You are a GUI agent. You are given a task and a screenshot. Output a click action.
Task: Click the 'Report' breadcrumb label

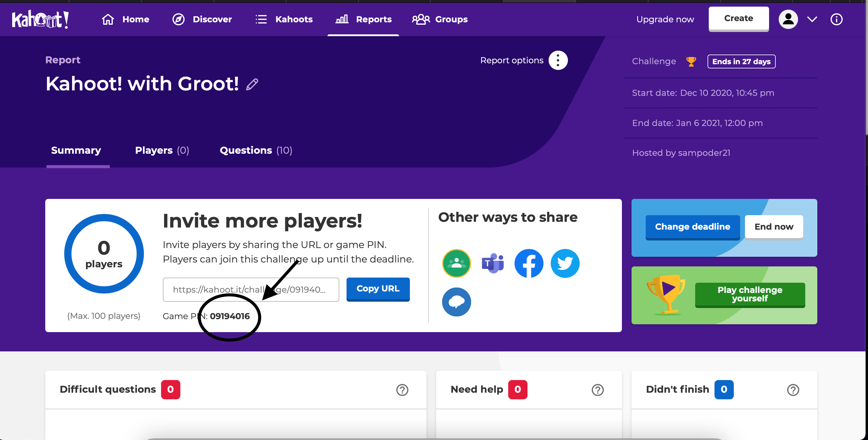(x=63, y=60)
